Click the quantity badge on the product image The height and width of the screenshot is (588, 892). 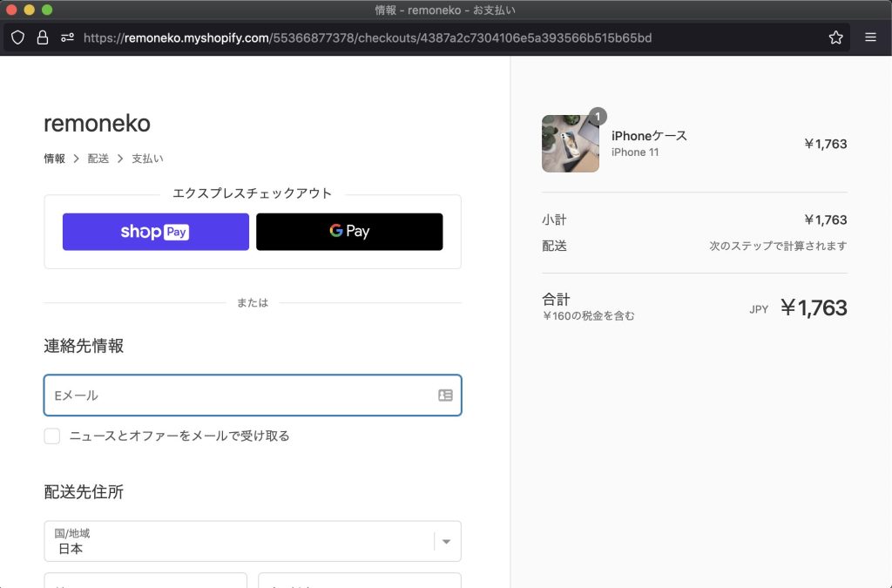point(598,116)
